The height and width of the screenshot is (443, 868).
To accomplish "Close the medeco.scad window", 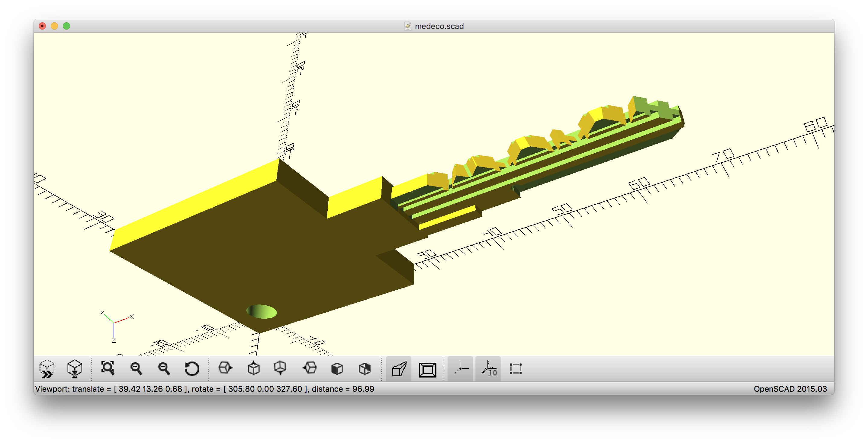I will [42, 26].
